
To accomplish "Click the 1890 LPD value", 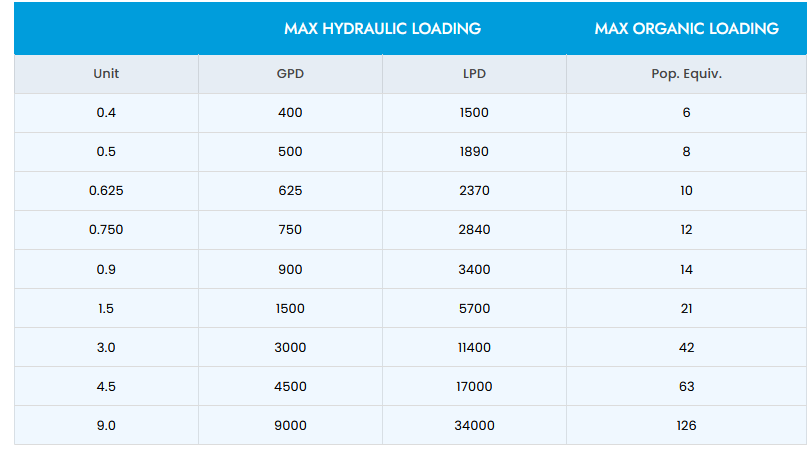I will pyautogui.click(x=474, y=152).
